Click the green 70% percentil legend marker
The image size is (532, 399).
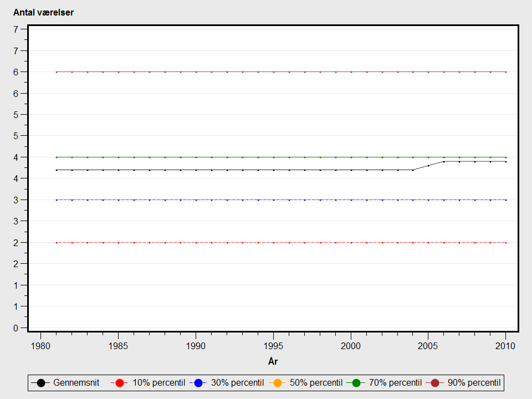pos(356,383)
